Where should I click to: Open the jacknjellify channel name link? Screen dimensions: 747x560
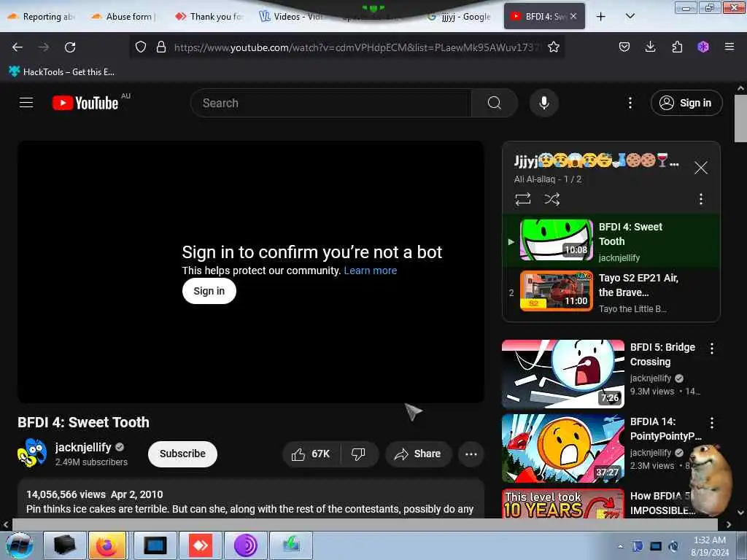(83, 447)
